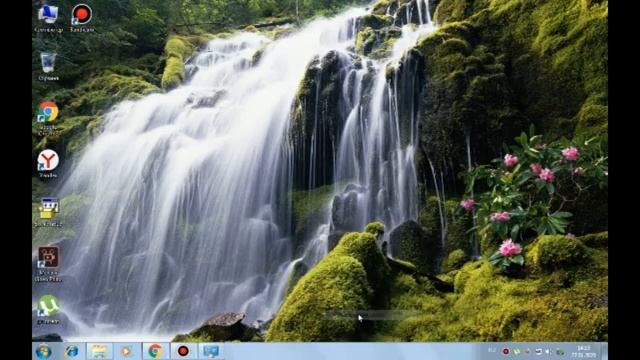
Task: Switch to Chrome in the taskbar
Action: (155, 351)
